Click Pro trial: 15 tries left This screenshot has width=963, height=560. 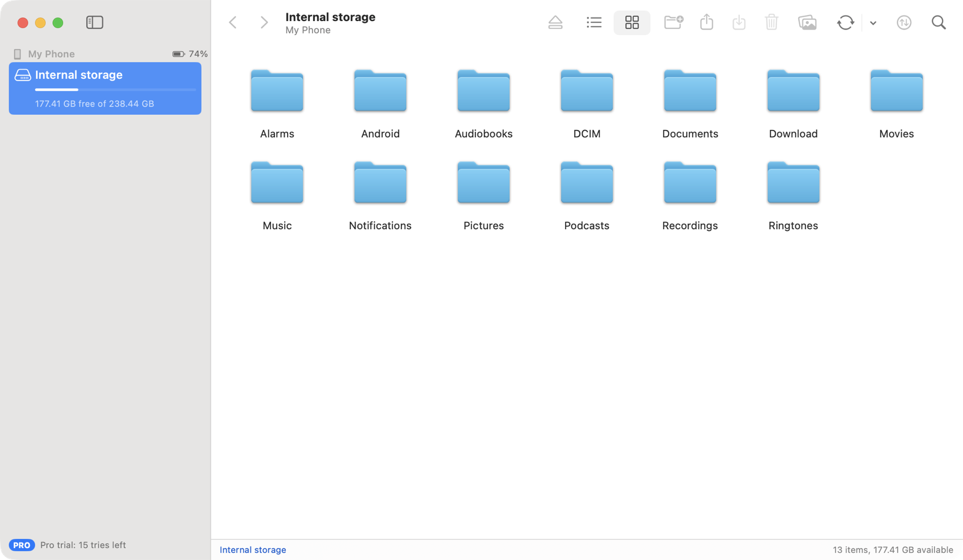[x=83, y=545]
